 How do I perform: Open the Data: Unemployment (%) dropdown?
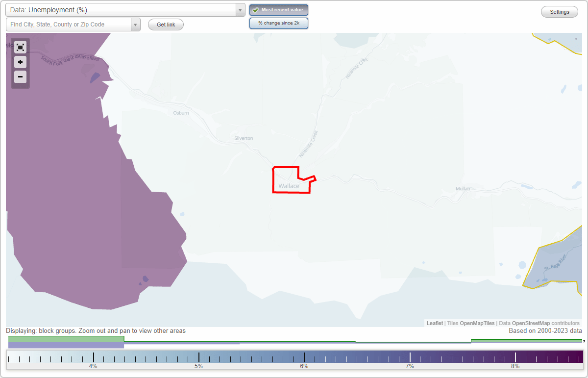[x=125, y=10]
